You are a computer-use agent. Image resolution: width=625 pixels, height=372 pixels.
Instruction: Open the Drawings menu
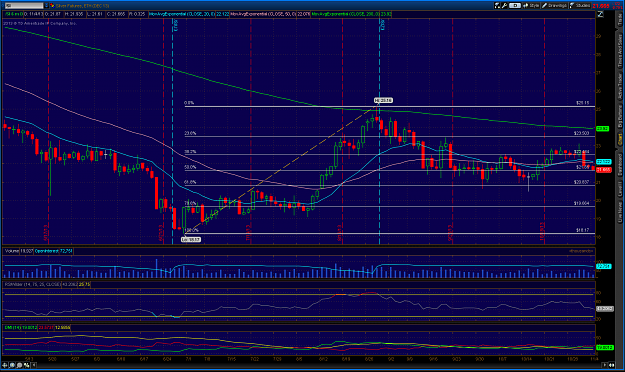pos(554,6)
